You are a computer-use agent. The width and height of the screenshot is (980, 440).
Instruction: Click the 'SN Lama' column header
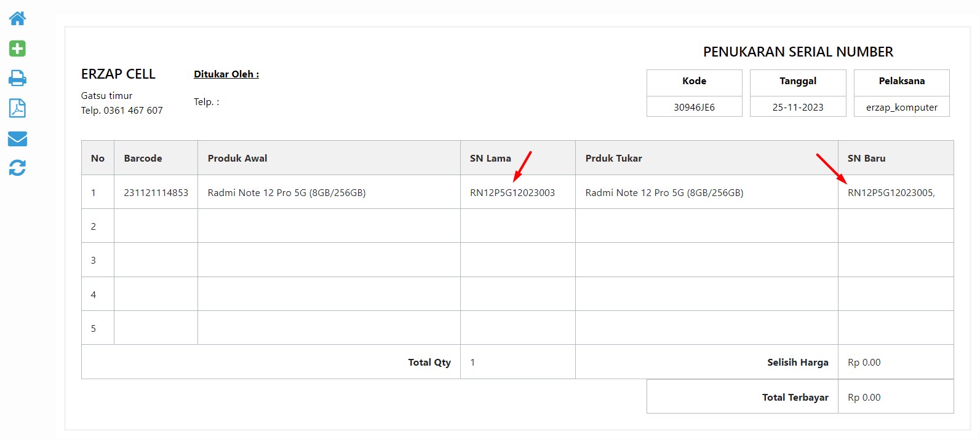tap(518, 158)
